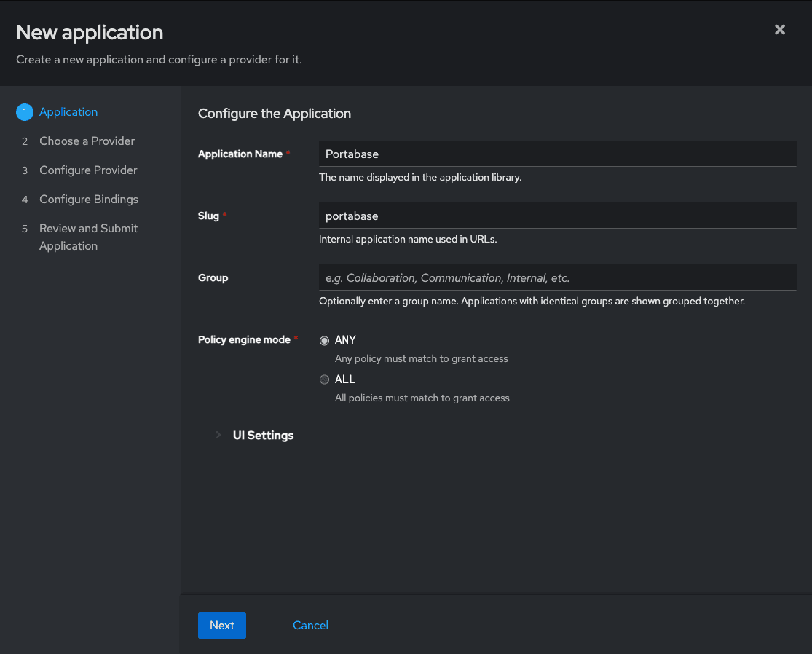Expand the UI Settings section chevron
Image resolution: width=812 pixels, height=654 pixels.
218,435
